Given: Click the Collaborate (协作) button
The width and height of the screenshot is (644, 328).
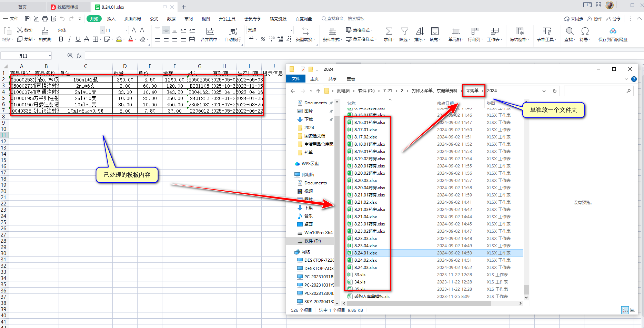Looking at the screenshot, I should pos(595,19).
